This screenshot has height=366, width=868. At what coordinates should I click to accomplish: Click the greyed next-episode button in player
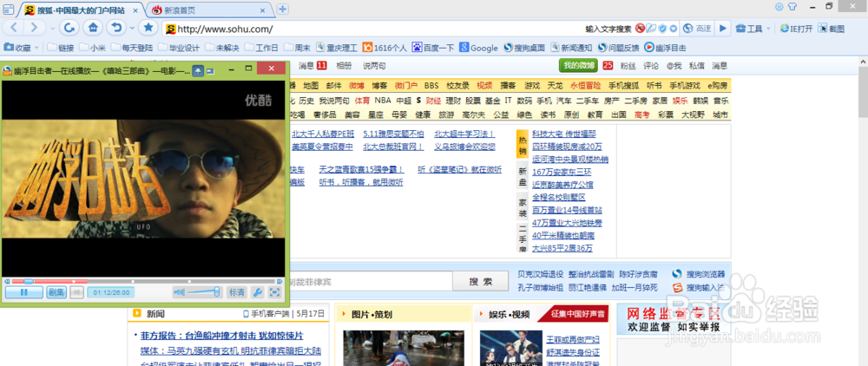pyautogui.click(x=77, y=292)
